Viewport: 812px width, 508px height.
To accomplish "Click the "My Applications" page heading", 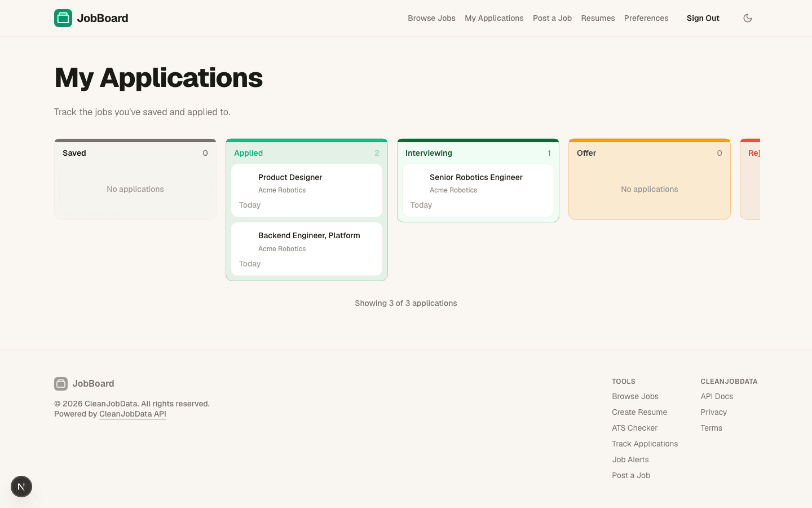I will (158, 77).
